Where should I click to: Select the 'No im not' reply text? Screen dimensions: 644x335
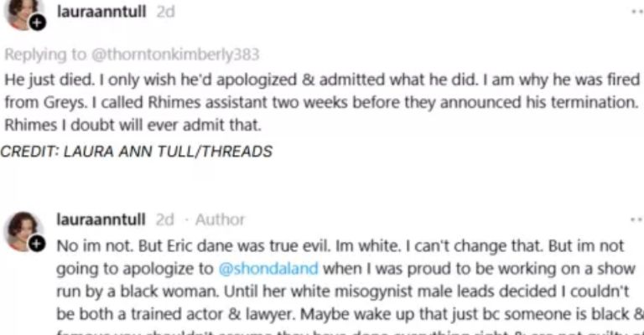pos(350,289)
